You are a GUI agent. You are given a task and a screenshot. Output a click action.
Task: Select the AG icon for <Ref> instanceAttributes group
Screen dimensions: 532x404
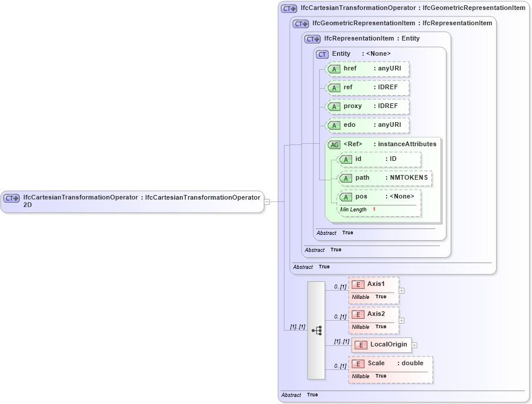click(334, 144)
